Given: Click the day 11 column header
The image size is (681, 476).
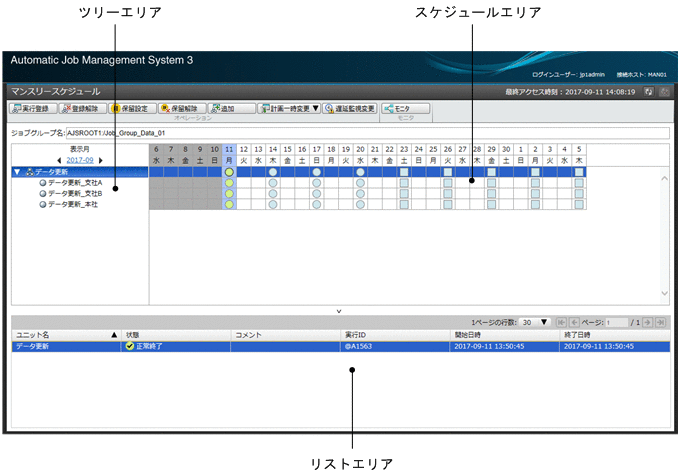Looking at the screenshot, I should coord(229,149).
